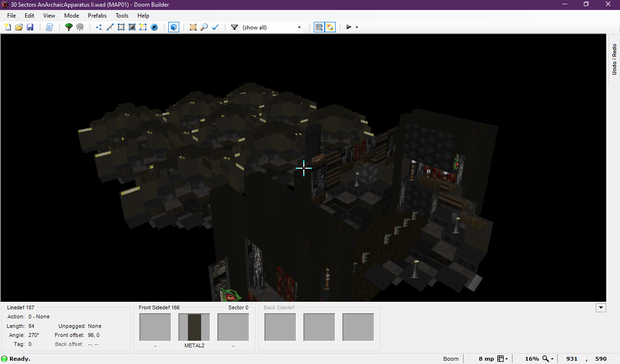Viewport: 620px width, 364px height.
Task: Click the back sidedef last texture thumbnail
Action: pyautogui.click(x=358, y=327)
